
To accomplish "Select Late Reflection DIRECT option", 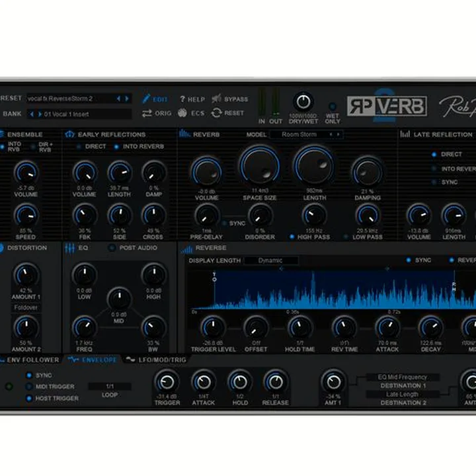I will click(x=434, y=154).
